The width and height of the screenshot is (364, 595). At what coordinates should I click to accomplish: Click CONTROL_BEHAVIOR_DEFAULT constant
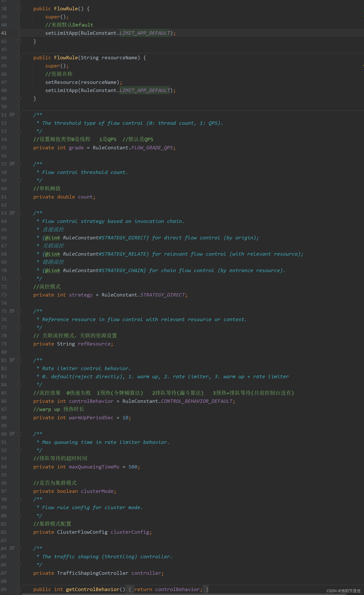(x=197, y=401)
